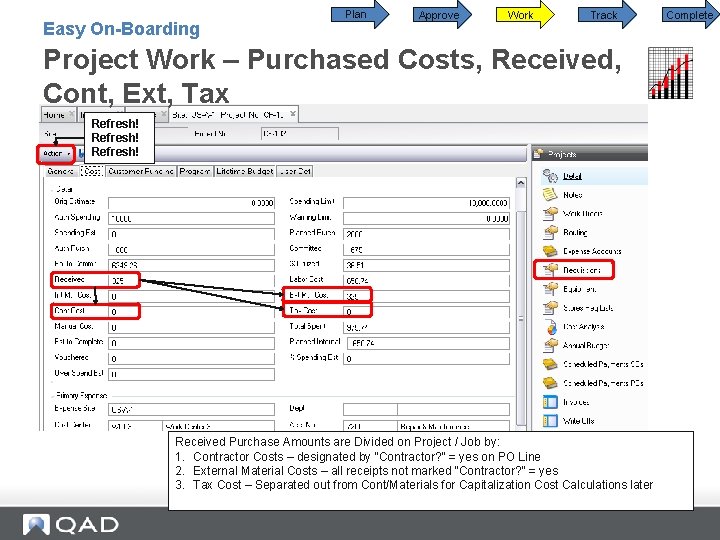Collapse the Detail section group
This screenshot has height=540, width=720.
coord(51,189)
